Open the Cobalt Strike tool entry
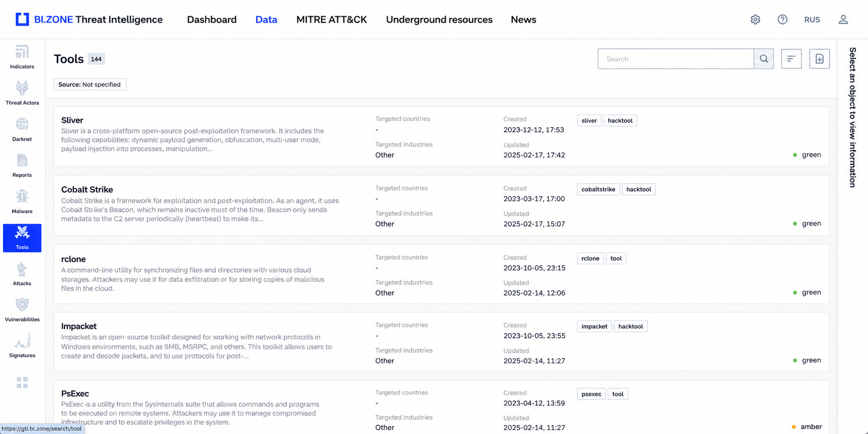The image size is (868, 434). [441, 206]
